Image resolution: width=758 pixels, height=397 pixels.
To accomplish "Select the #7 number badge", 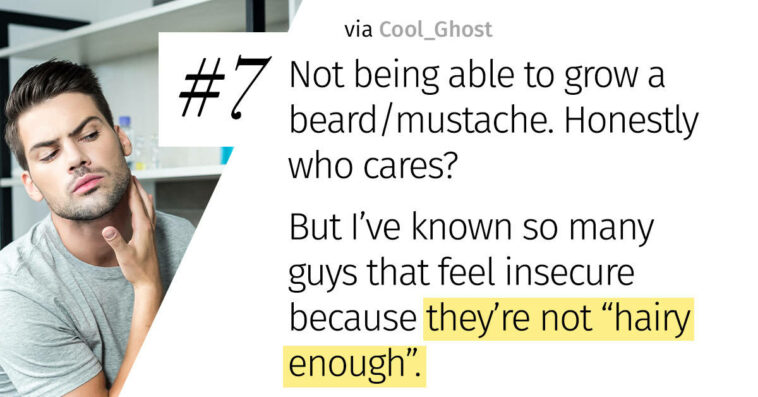I will coord(224,87).
